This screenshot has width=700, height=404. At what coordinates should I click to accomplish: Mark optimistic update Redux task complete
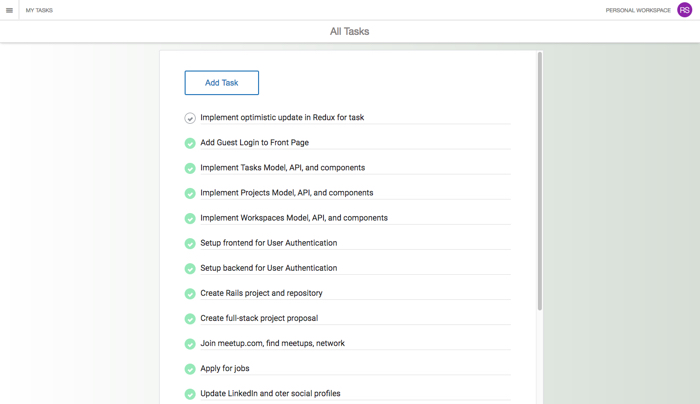tap(190, 118)
